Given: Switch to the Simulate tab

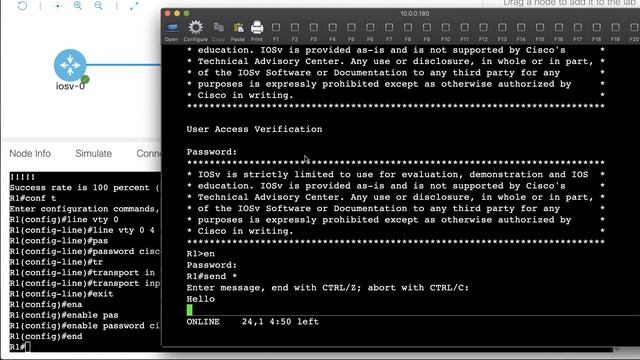Looking at the screenshot, I should tap(93, 153).
